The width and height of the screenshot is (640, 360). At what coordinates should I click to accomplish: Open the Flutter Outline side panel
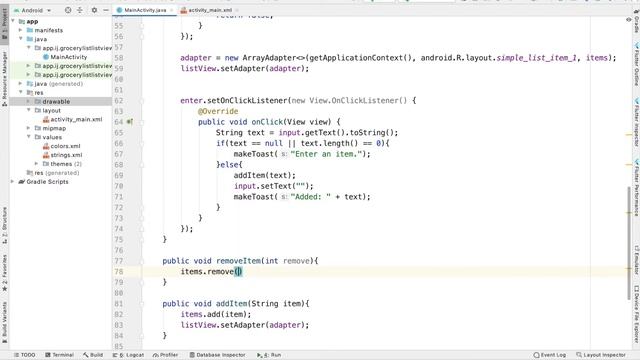(636, 64)
